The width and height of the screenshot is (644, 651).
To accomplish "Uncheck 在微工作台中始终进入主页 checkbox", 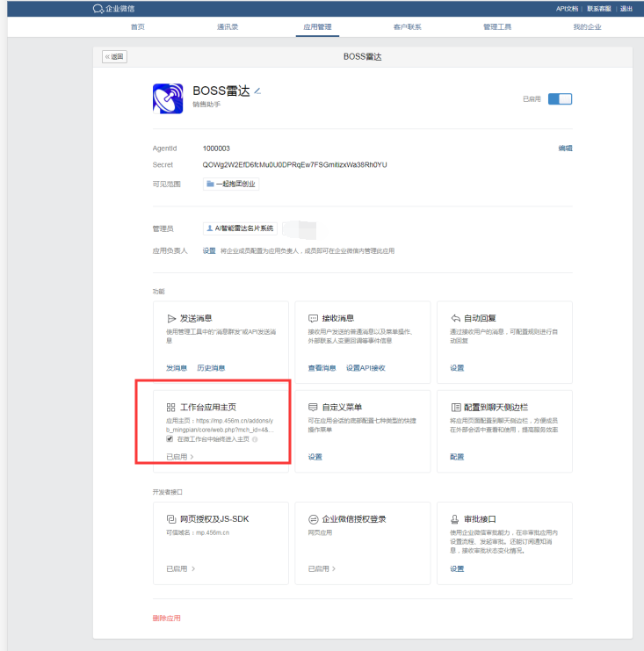I will [x=170, y=439].
